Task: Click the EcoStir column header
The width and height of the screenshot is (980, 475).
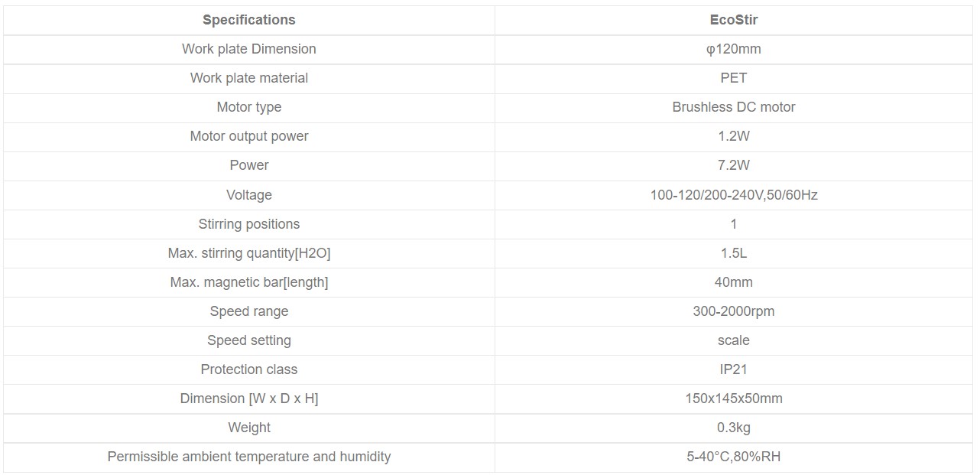Action: tap(734, 20)
